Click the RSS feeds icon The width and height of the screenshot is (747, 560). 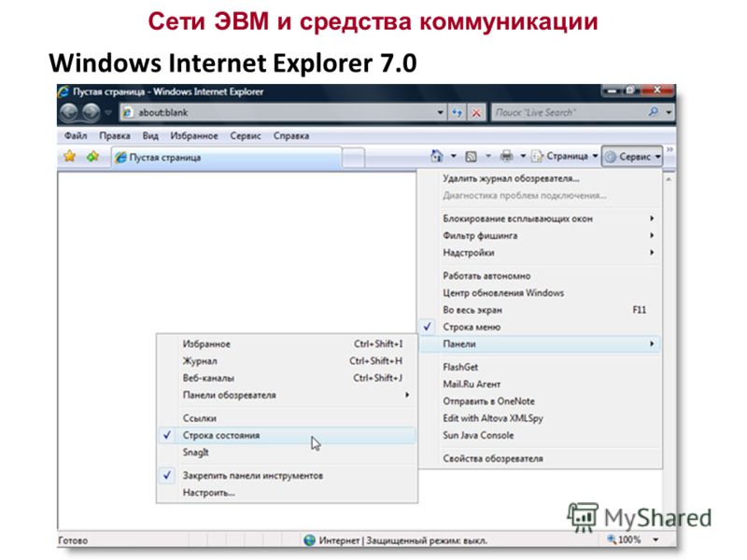tap(472, 156)
